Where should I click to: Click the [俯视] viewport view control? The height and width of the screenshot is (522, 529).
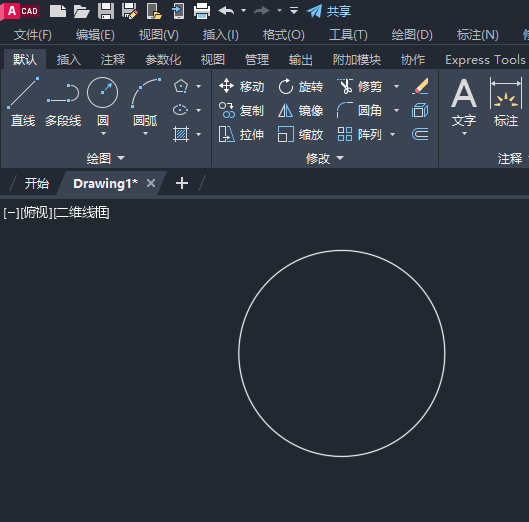pyautogui.click(x=36, y=213)
